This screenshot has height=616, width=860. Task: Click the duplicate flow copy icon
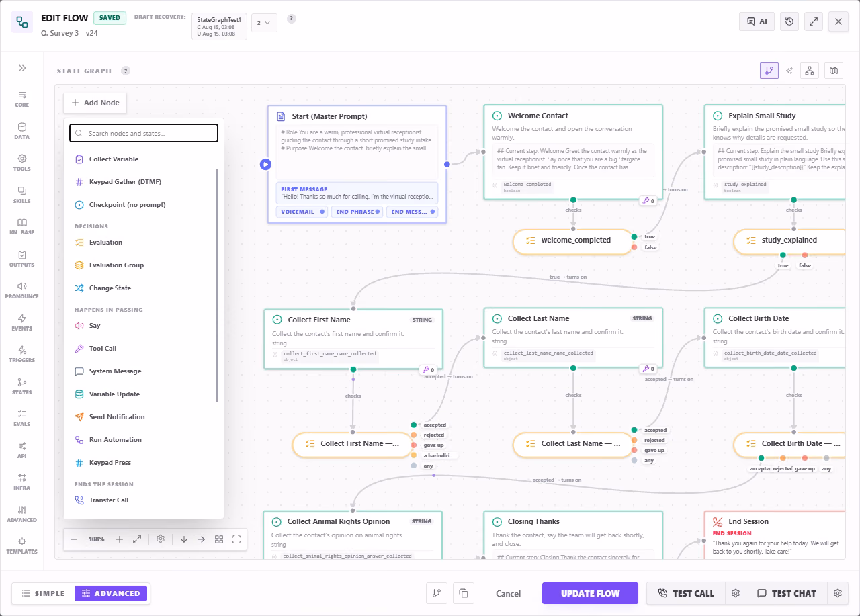[464, 593]
